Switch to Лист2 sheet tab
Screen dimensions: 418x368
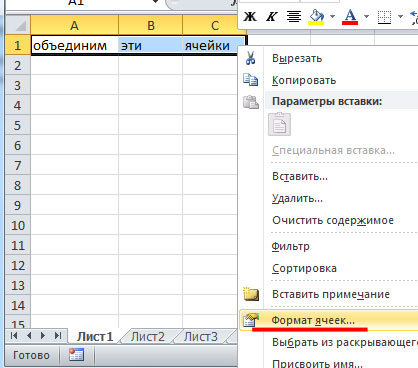coord(148,337)
